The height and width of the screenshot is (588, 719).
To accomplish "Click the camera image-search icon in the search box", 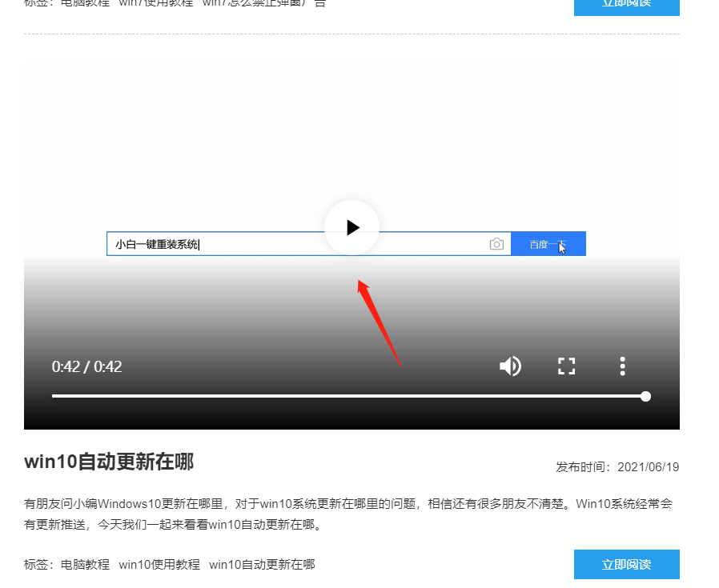I will [x=496, y=244].
